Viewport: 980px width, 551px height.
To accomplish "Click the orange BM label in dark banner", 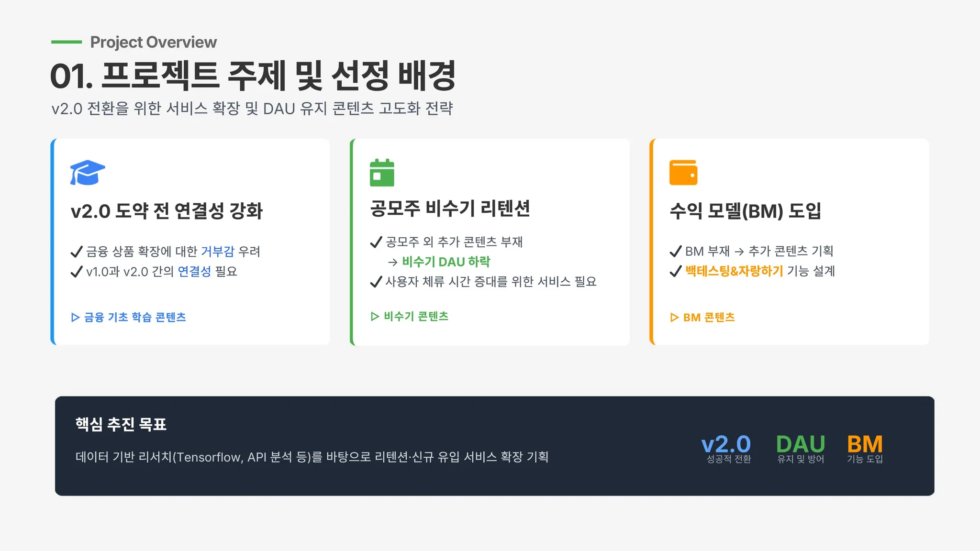I will (864, 444).
